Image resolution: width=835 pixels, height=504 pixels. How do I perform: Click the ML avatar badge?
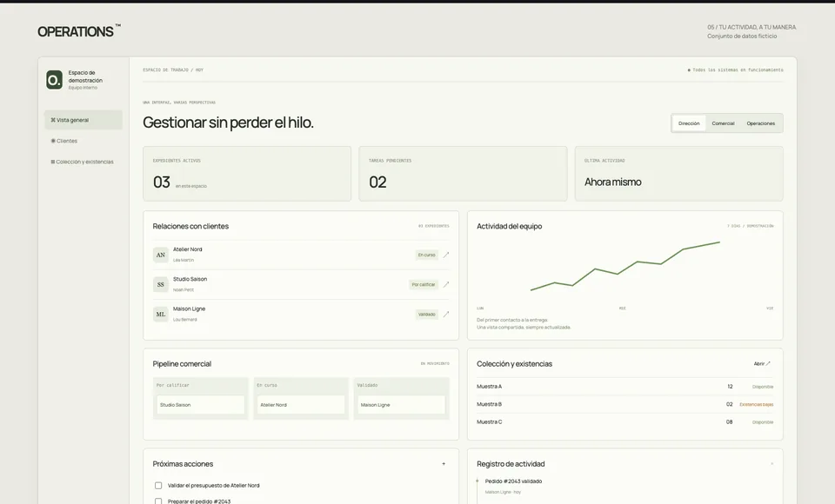(160, 315)
